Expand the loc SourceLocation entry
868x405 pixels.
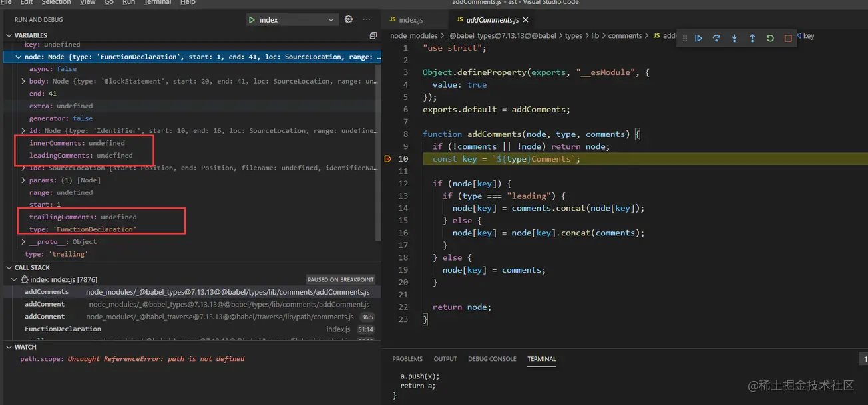[23, 168]
